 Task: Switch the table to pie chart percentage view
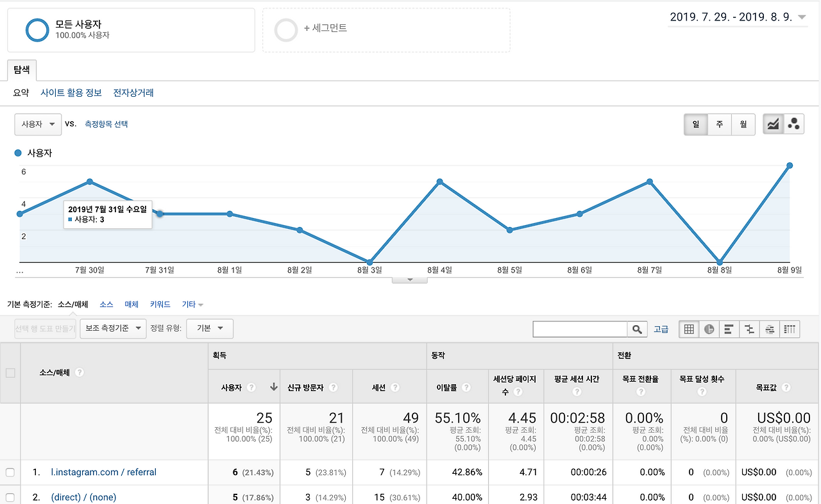click(709, 329)
